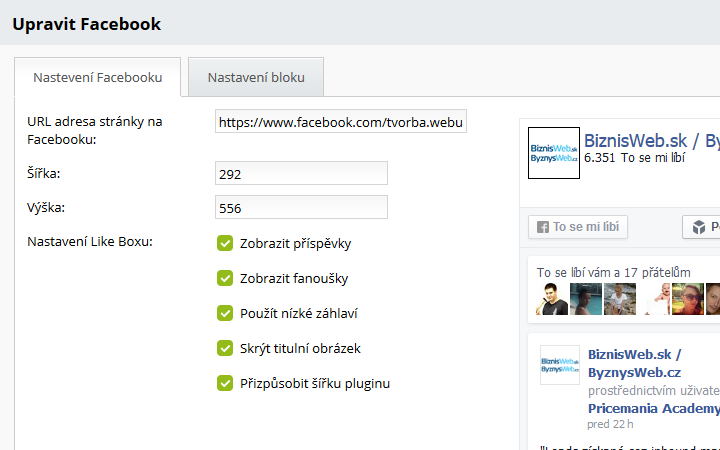Uncheck Zobrazit příspěvky checkbox
This screenshot has height=450, width=720.
coord(225,243)
